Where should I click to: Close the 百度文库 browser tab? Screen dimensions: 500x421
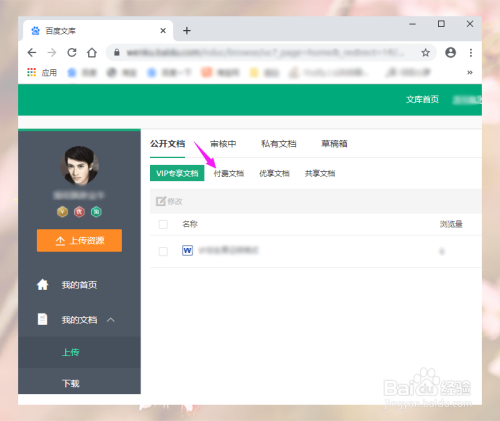click(x=163, y=31)
